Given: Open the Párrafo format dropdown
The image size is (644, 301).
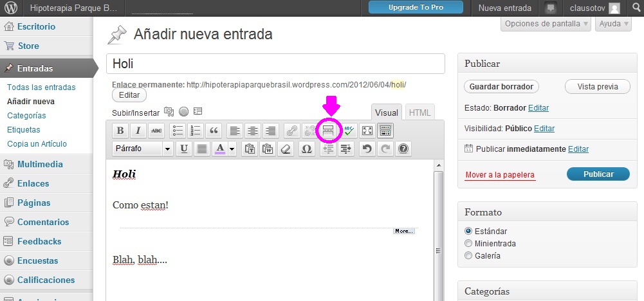Looking at the screenshot, I should [142, 149].
